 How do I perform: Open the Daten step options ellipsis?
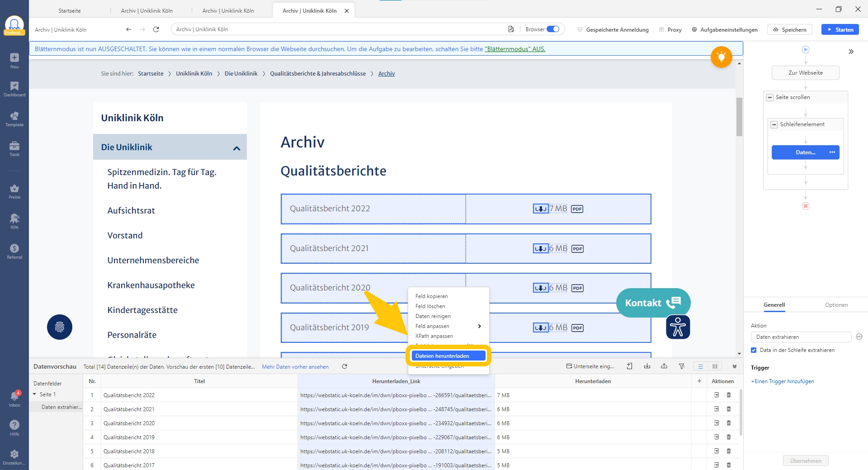click(x=832, y=152)
